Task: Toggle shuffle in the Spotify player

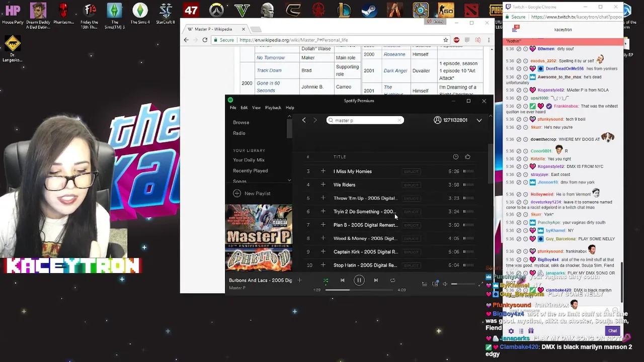Action: [x=326, y=281]
